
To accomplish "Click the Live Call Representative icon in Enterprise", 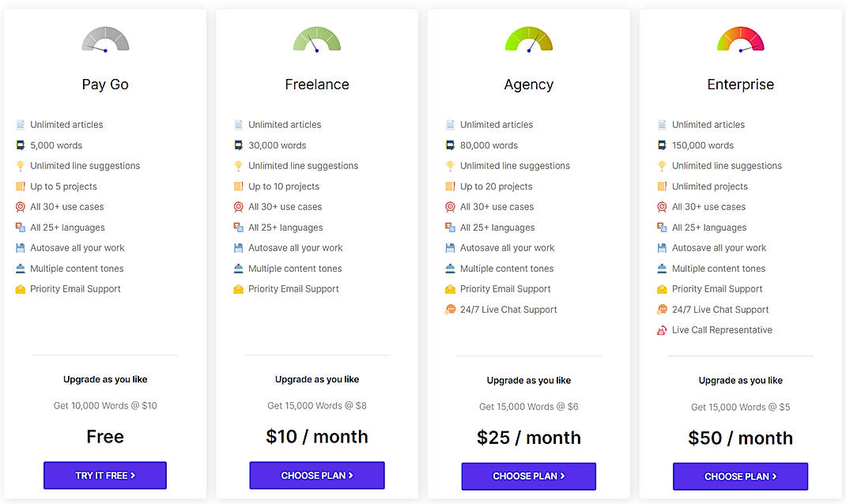I will tap(662, 329).
